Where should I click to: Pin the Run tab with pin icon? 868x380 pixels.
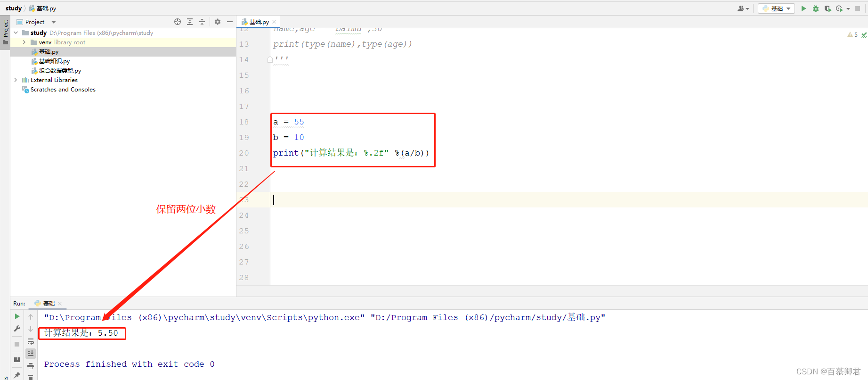click(17, 375)
